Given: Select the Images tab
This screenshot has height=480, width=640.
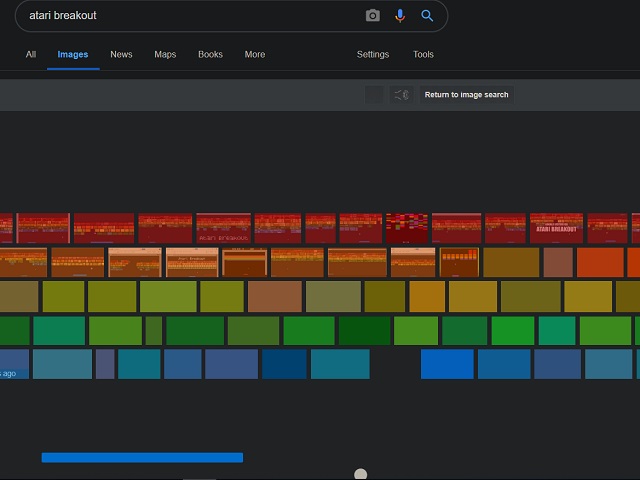Looking at the screenshot, I should click(73, 54).
